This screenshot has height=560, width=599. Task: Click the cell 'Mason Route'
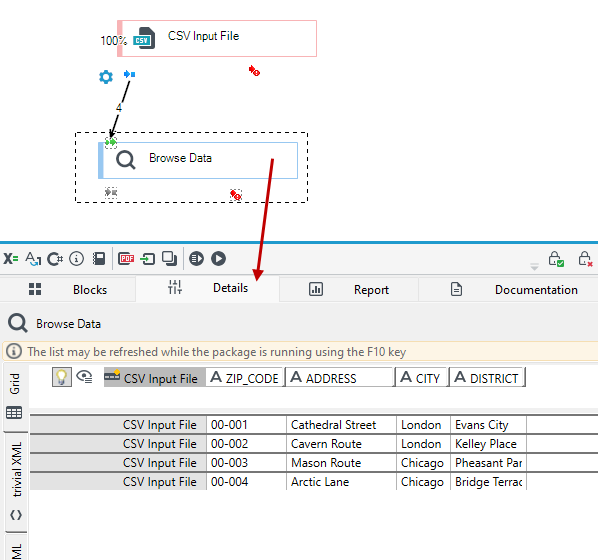pos(341,463)
